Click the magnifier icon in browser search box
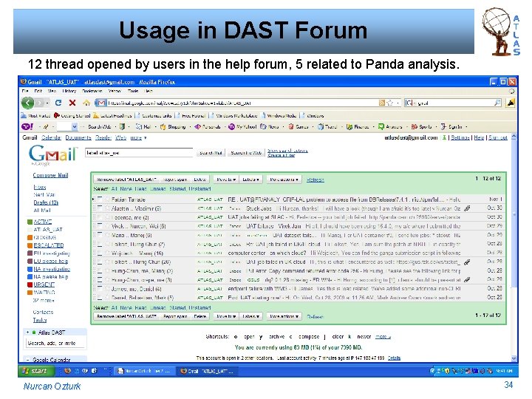 click(497, 103)
